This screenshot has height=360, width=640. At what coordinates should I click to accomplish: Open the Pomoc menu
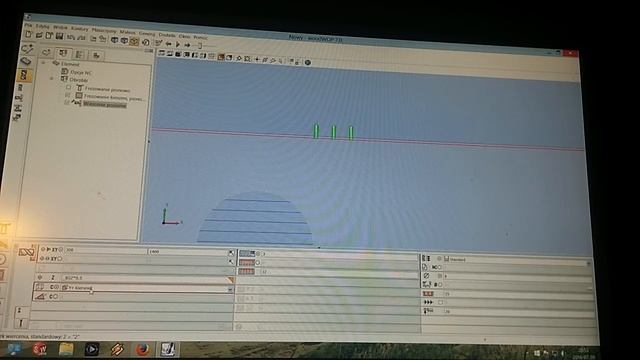coord(200,37)
